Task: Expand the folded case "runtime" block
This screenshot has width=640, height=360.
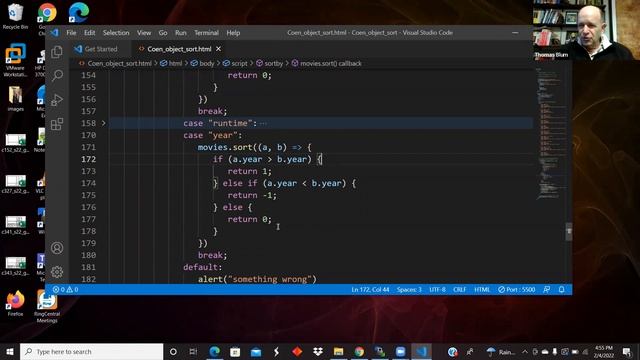Action: point(103,123)
